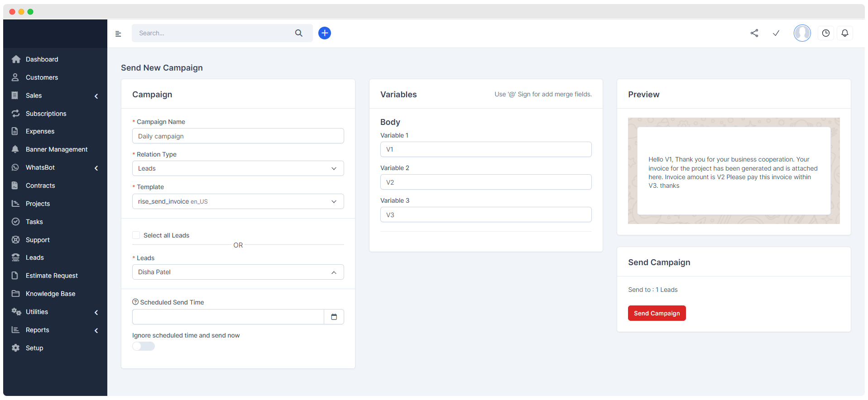Click the user profile avatar

point(802,33)
